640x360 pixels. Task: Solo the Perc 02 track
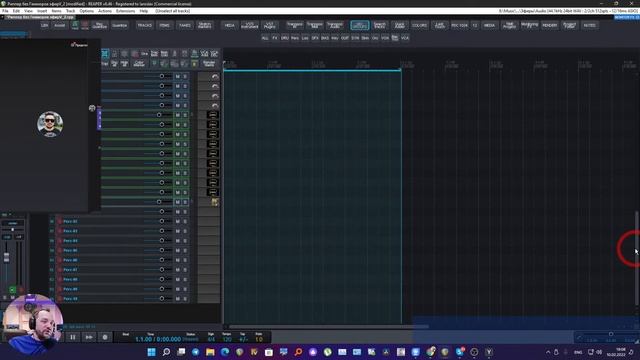tap(185, 221)
